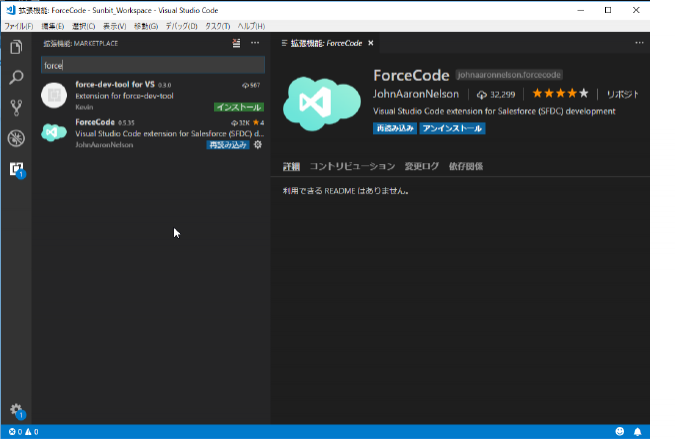Select the コントリビューション tab
Screen dimensions: 675x439
[353, 167]
